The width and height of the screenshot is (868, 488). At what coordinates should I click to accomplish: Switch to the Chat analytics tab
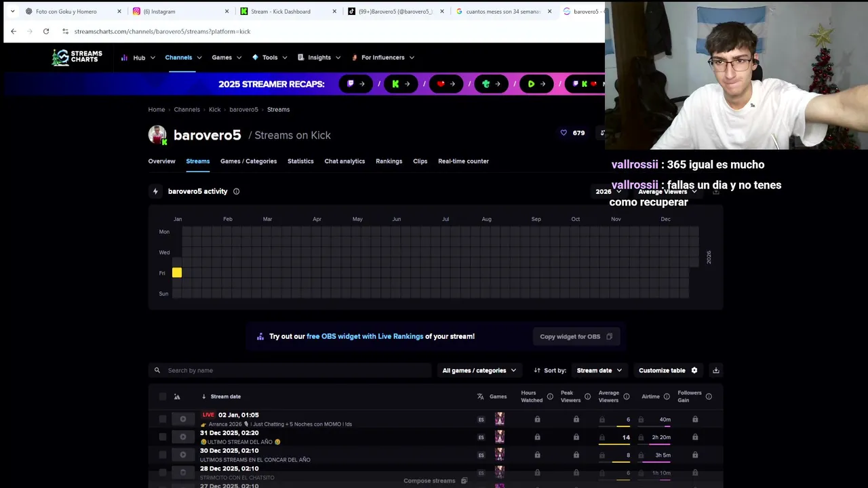tap(344, 161)
